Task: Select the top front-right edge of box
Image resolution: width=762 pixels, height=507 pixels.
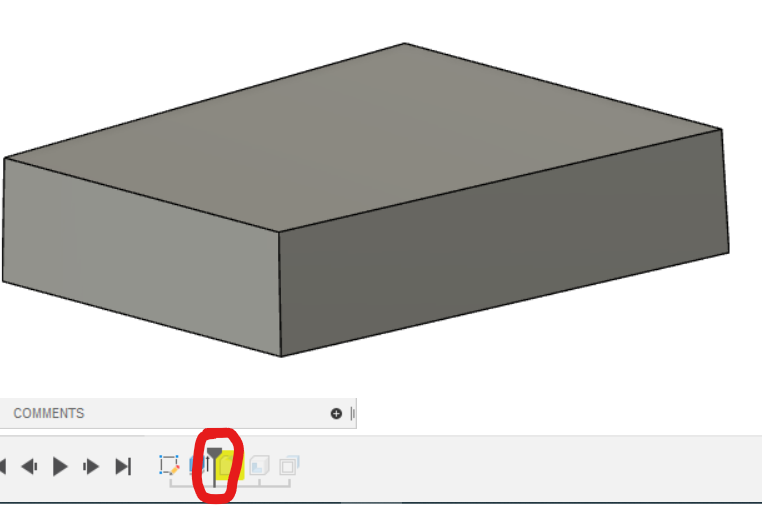Action: click(x=500, y=180)
